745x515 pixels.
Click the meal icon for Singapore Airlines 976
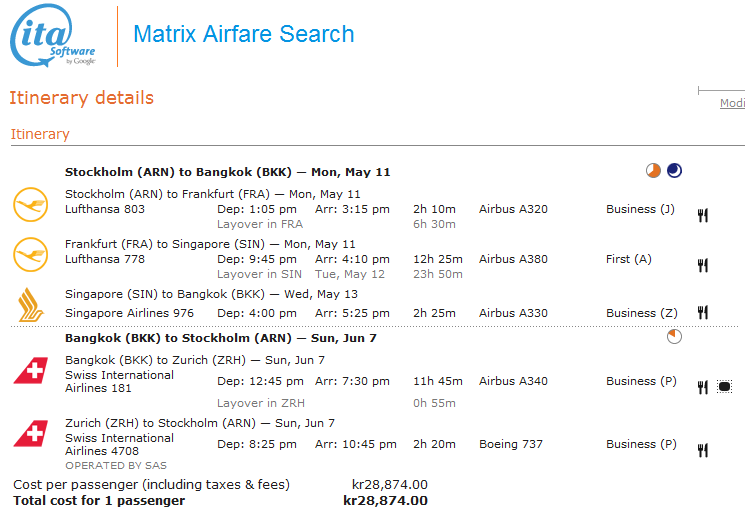pyautogui.click(x=703, y=313)
